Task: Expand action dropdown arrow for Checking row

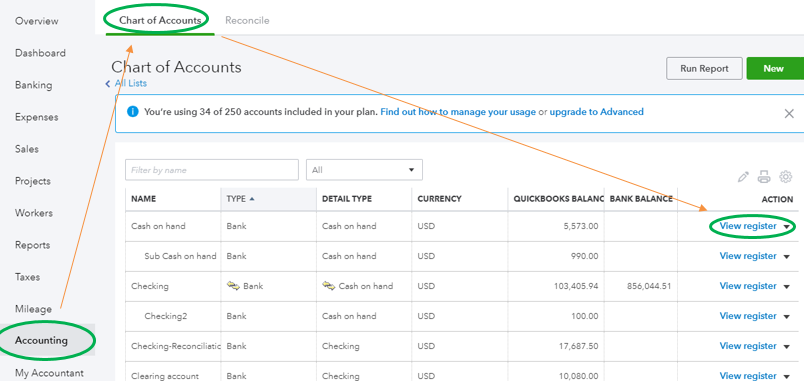Action: (787, 287)
